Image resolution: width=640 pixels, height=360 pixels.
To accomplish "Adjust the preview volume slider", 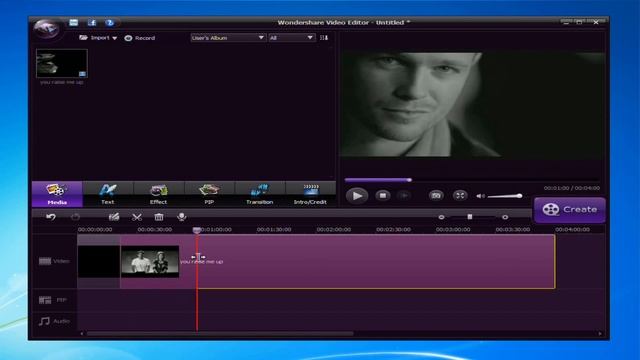I will (x=505, y=196).
